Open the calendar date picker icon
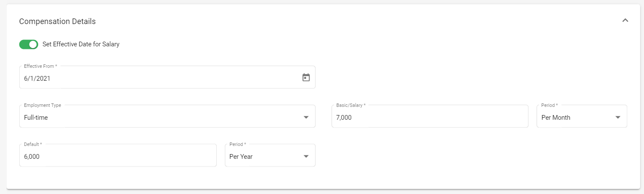This screenshot has width=644, height=194. [306, 78]
